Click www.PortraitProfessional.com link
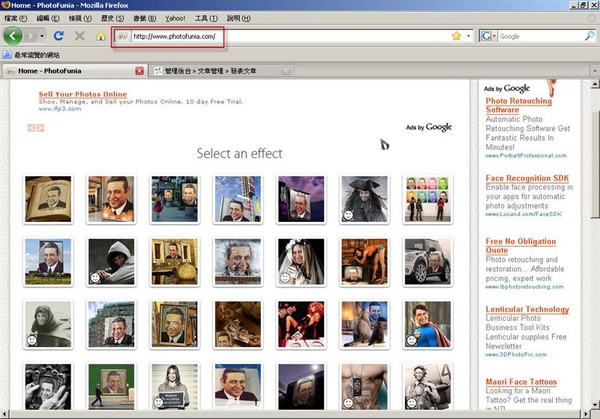The width and height of the screenshot is (600, 419). click(x=526, y=156)
